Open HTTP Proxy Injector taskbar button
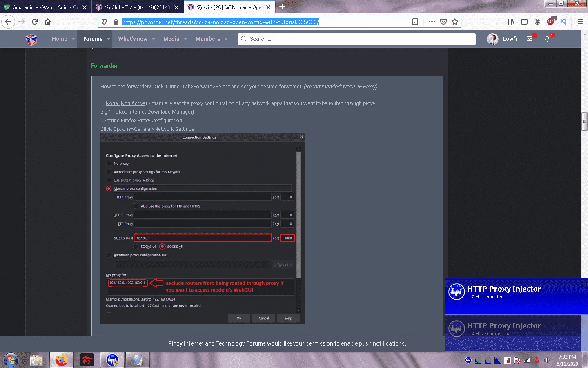Image resolution: width=588 pixels, height=368 pixels. point(112,360)
